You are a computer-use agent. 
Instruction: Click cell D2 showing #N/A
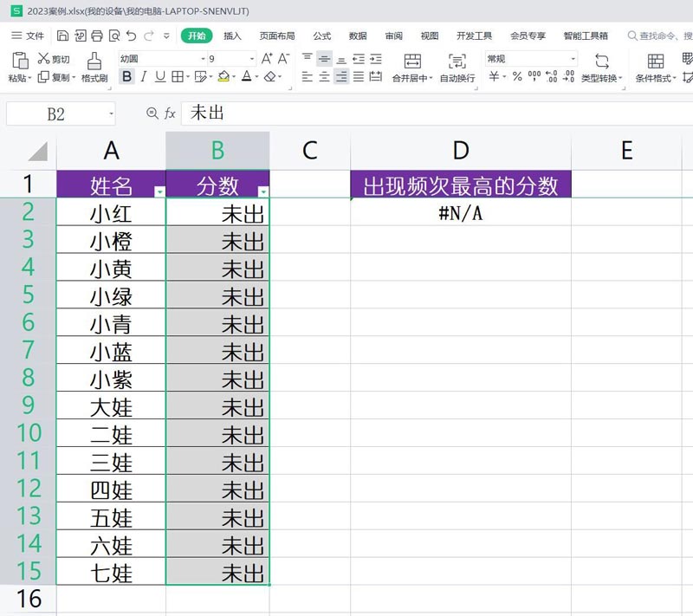click(x=461, y=212)
